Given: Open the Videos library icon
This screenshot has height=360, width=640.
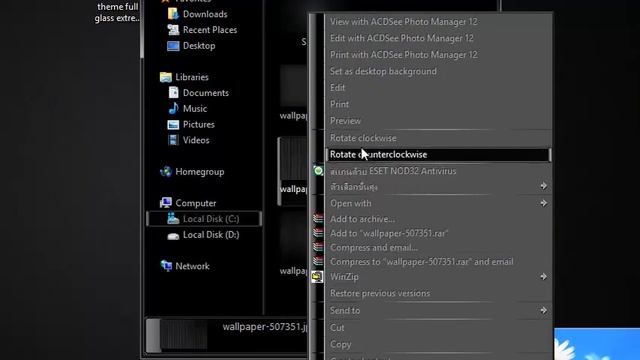Looking at the screenshot, I should [173, 140].
